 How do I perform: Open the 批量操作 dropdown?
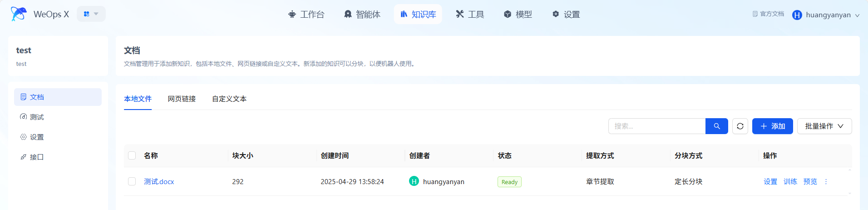click(824, 126)
